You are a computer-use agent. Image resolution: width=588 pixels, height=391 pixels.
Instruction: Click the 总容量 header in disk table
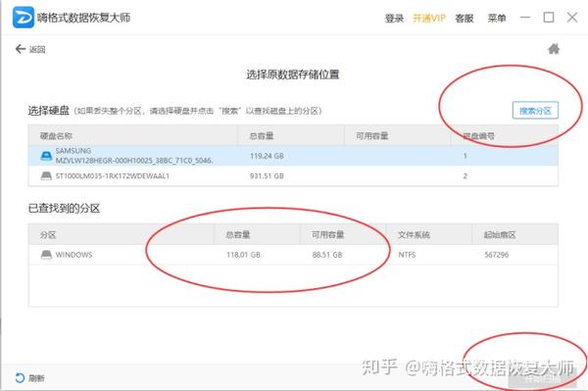(262, 135)
